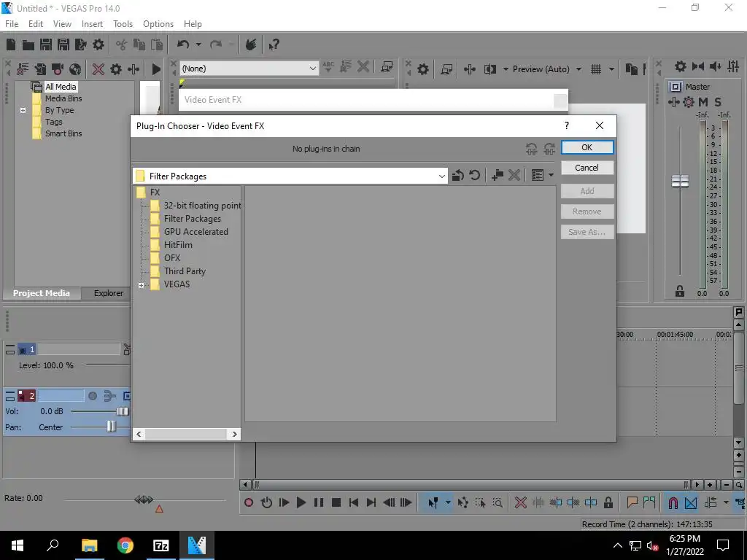Click the New project icon
This screenshot has width=747, height=560.
[11, 44]
